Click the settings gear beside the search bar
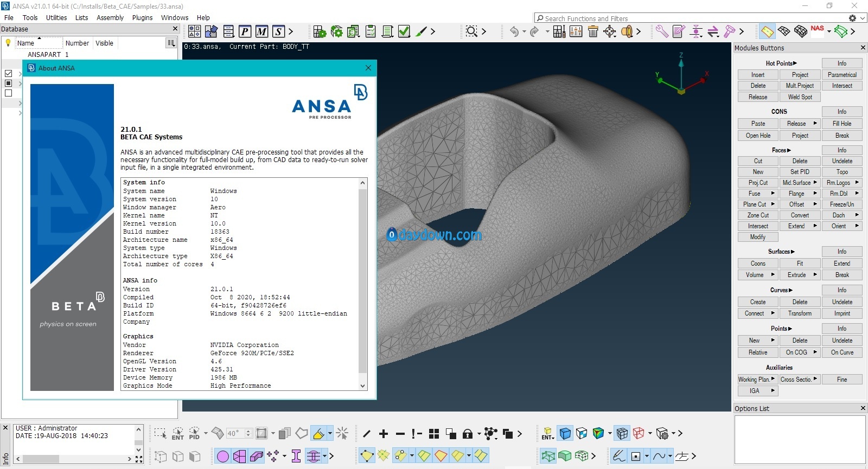This screenshot has height=469, width=868. click(852, 18)
